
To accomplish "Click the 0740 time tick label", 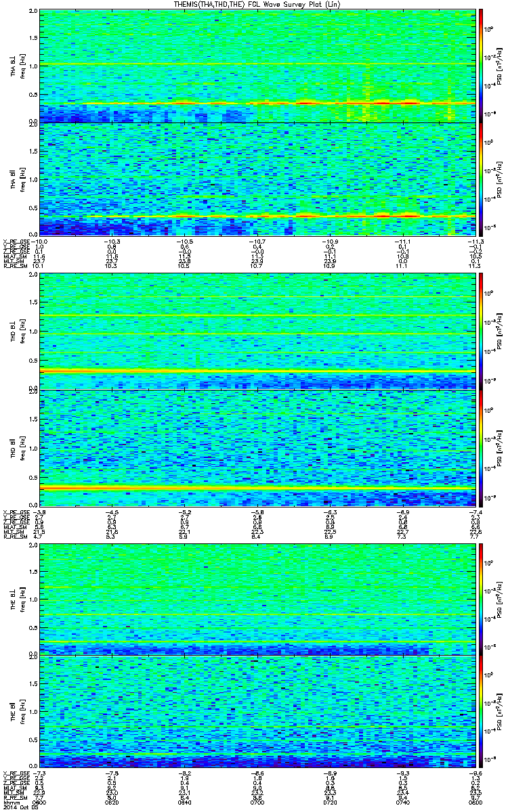I will pyautogui.click(x=403, y=802).
